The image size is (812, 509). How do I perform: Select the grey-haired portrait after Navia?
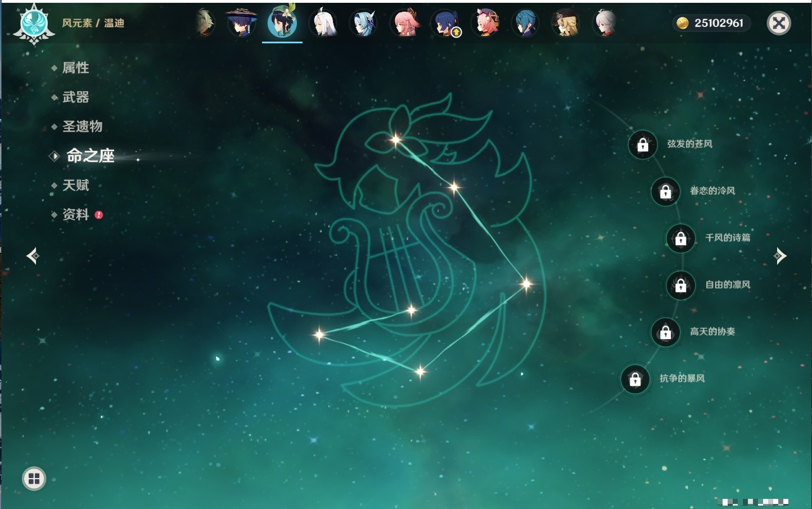coord(606,23)
